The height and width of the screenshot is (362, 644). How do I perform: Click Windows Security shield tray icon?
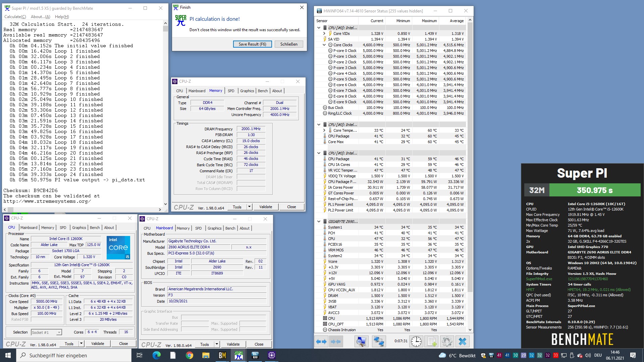(483, 355)
